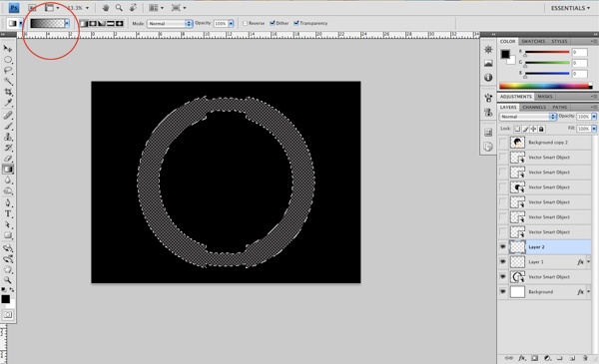Enable the Reverse checkbox
The height and width of the screenshot is (364, 599).
point(245,23)
